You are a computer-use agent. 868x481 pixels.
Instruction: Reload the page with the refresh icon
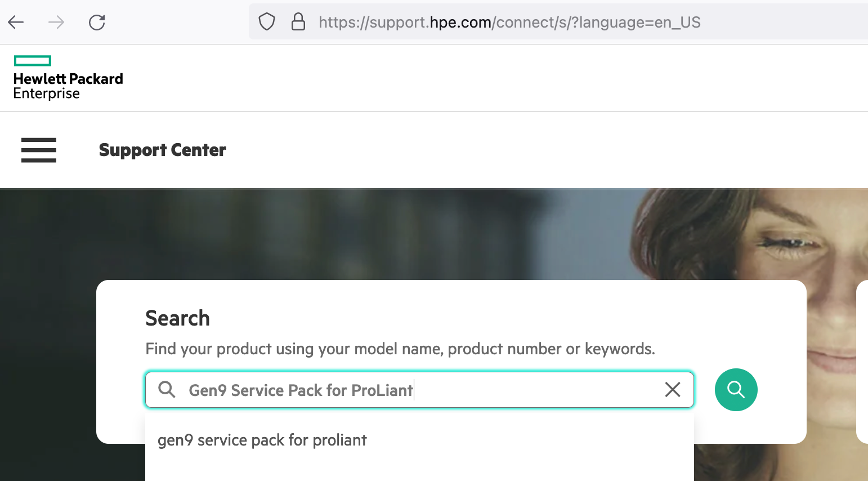tap(97, 23)
